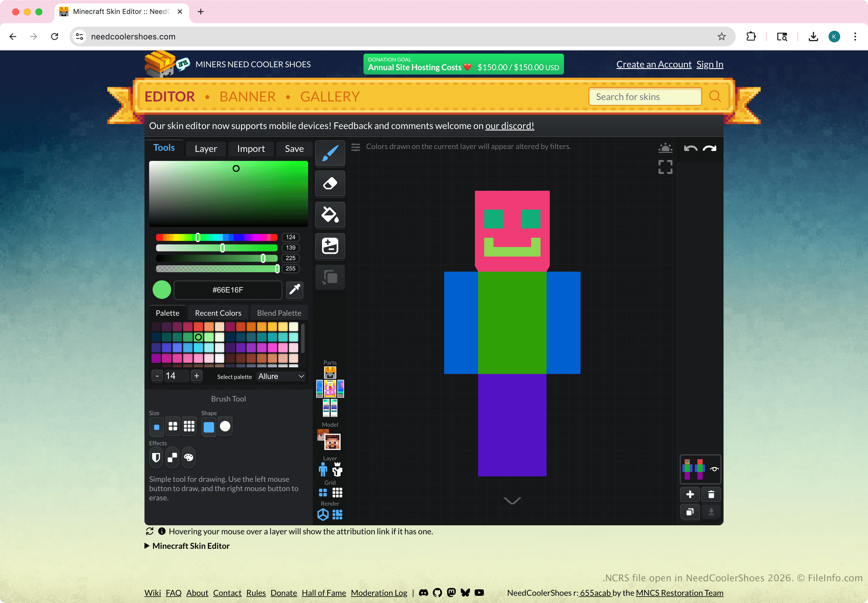Click the undo arrow

690,148
